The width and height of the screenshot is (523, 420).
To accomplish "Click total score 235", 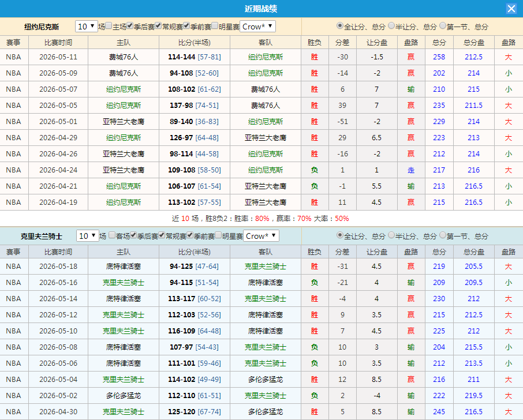I will click(439, 106).
